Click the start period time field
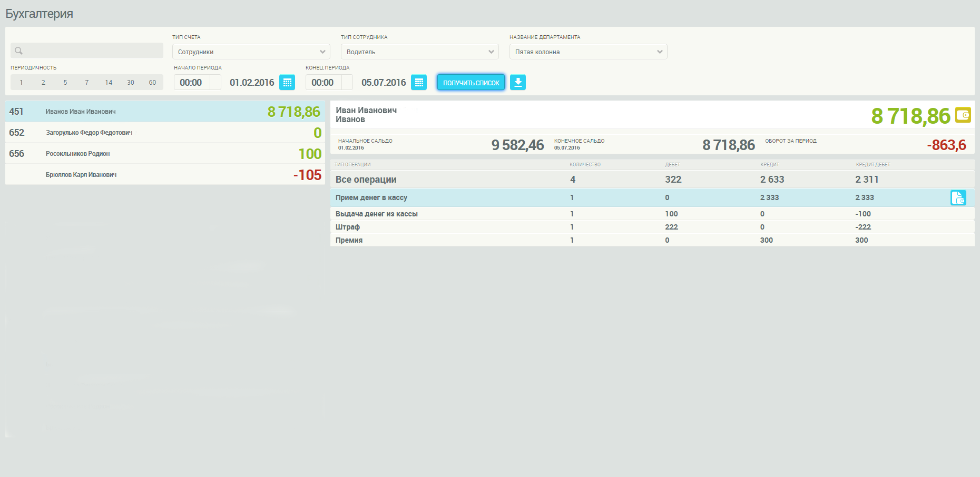980x477 pixels. click(x=191, y=83)
